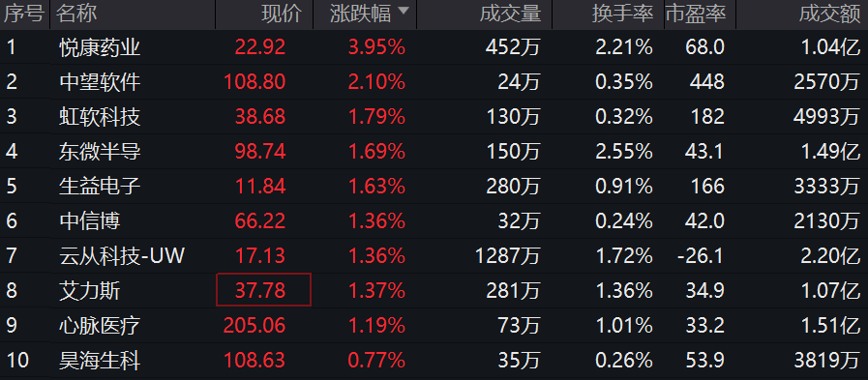Click highlighted 37.78 price cell

[x=263, y=290]
